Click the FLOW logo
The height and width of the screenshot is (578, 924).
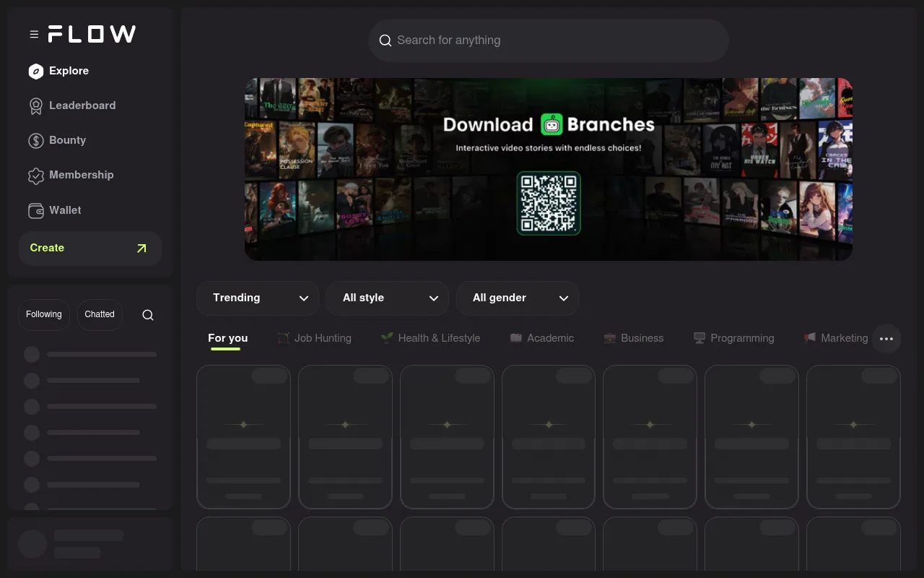pos(92,34)
